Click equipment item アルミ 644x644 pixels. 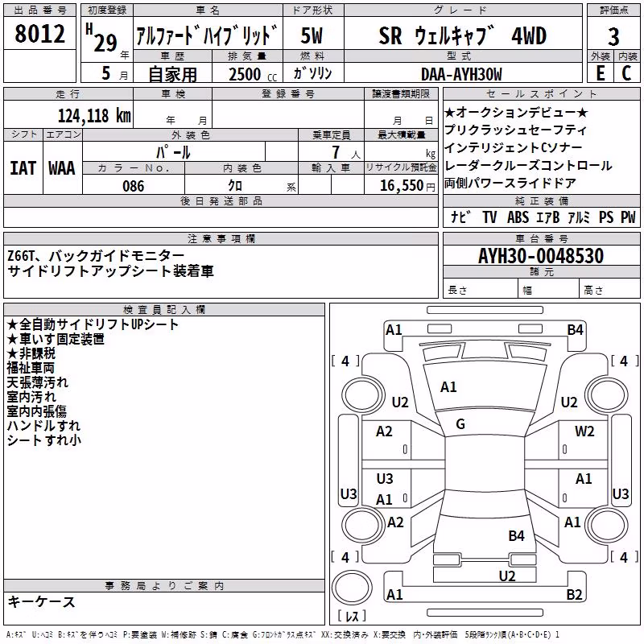click(x=578, y=217)
